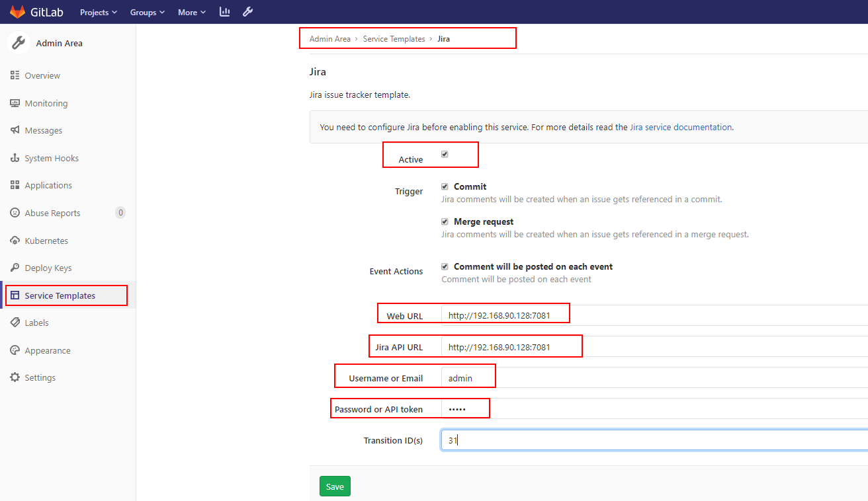Expand the More dropdown menu
868x501 pixels.
tap(192, 12)
